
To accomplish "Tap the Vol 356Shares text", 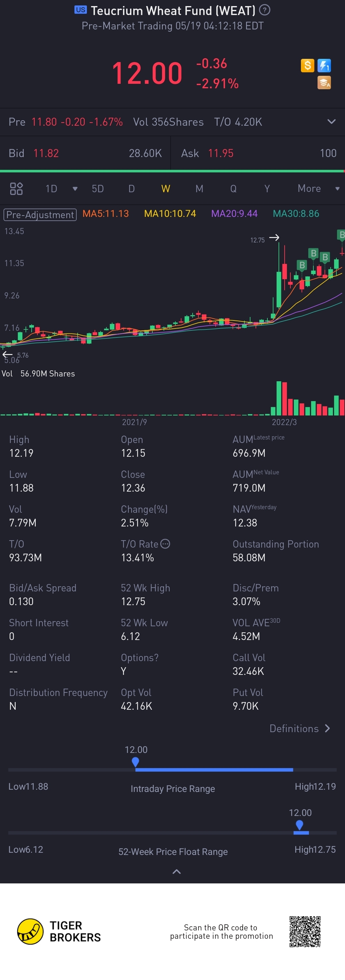I will point(168,122).
